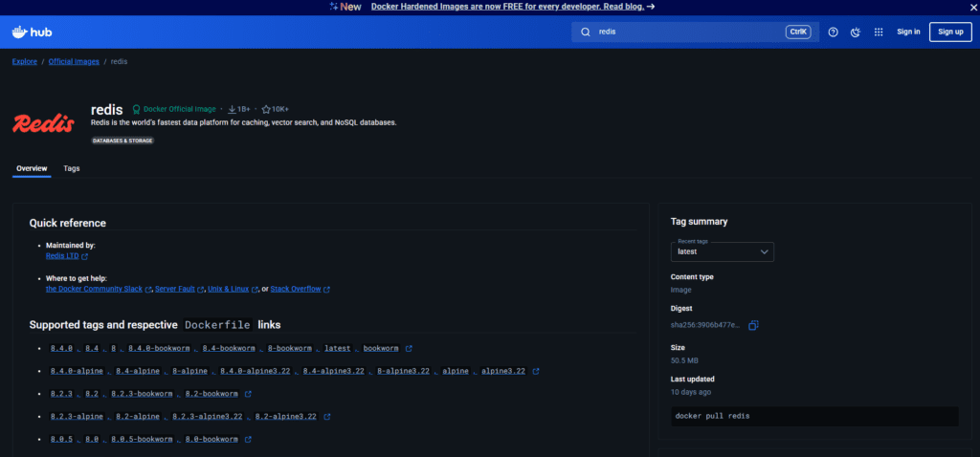Select the Overview tab
Screen dimensions: 980x457
(32, 168)
